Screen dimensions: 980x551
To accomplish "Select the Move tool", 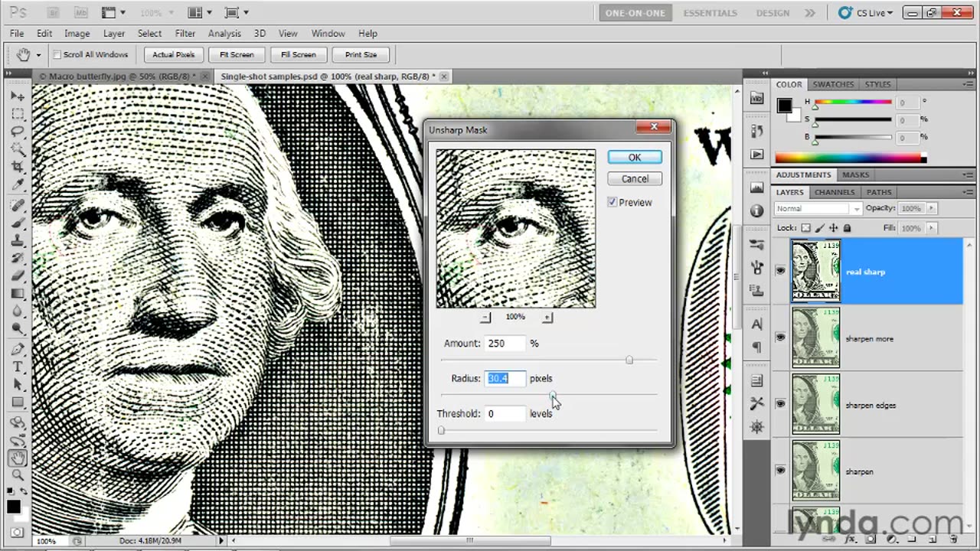I will [x=17, y=96].
